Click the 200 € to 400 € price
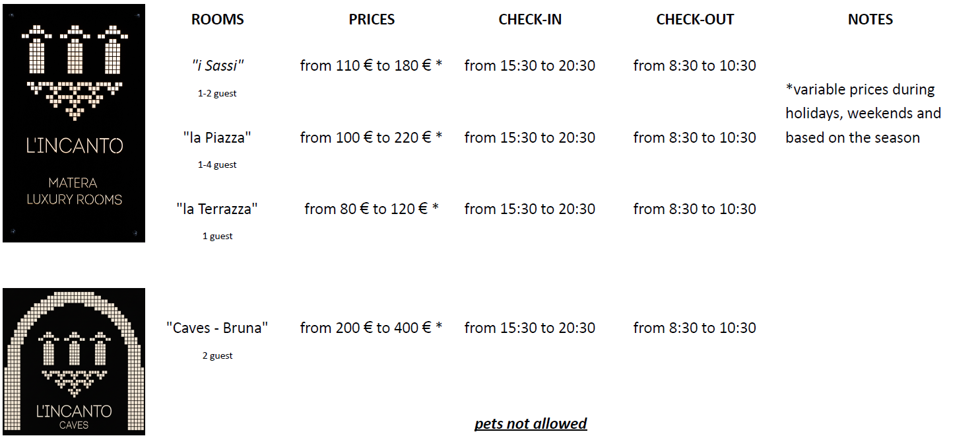Image resolution: width=980 pixels, height=438 pixels. (x=371, y=328)
